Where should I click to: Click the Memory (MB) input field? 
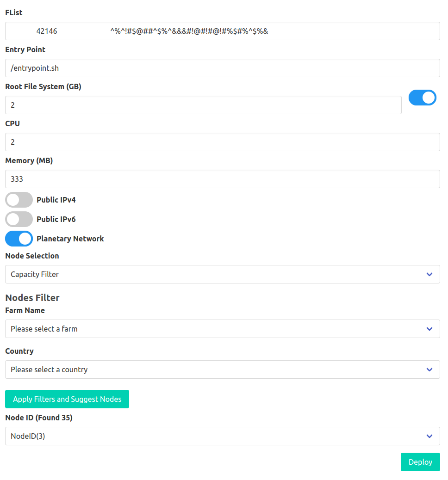pos(222,178)
